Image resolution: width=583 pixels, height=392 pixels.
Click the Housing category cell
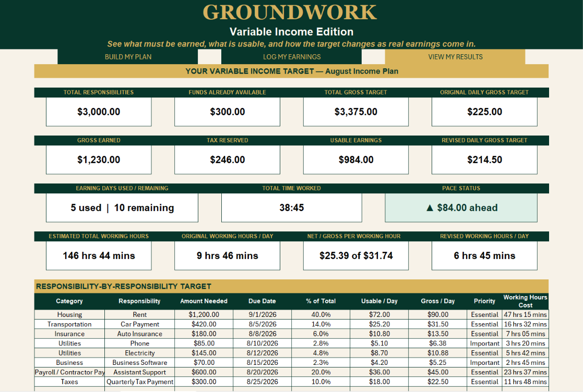[x=69, y=314]
